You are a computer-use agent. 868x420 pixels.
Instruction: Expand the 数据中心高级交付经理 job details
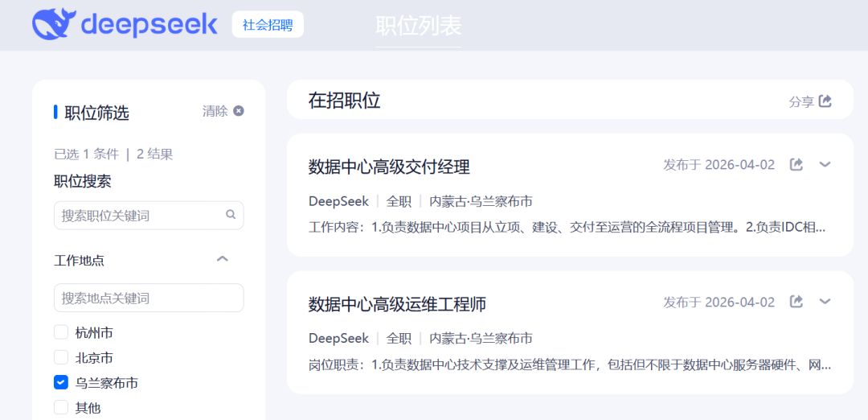point(825,165)
